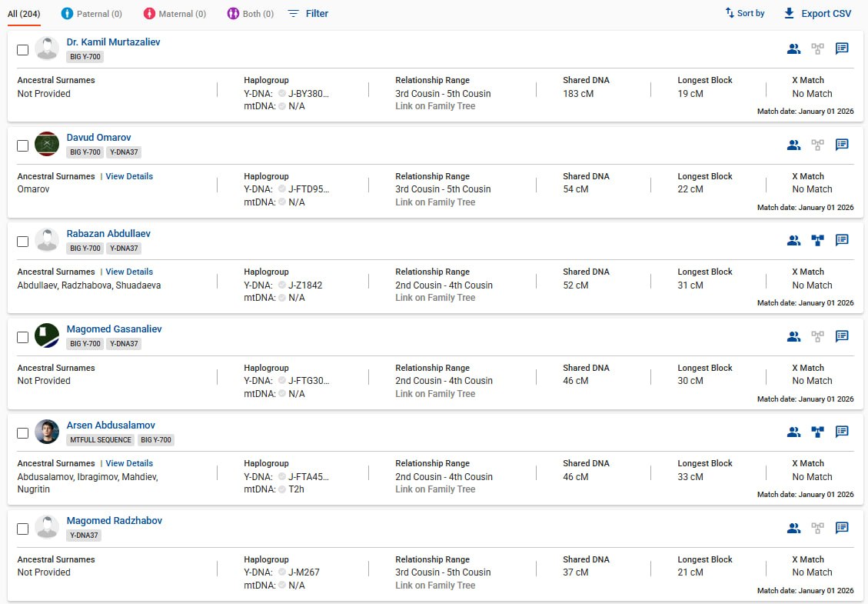Click Magomed Radzhabov's J-M267 badge icon

(281, 572)
